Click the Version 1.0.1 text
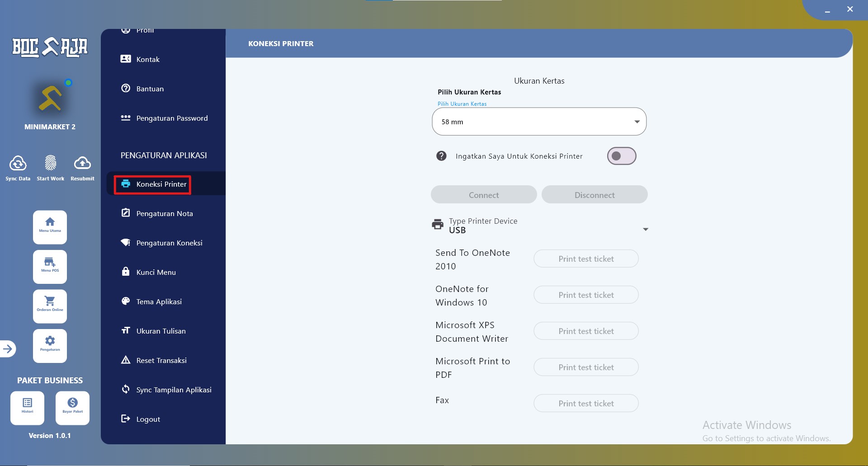 (x=50, y=436)
